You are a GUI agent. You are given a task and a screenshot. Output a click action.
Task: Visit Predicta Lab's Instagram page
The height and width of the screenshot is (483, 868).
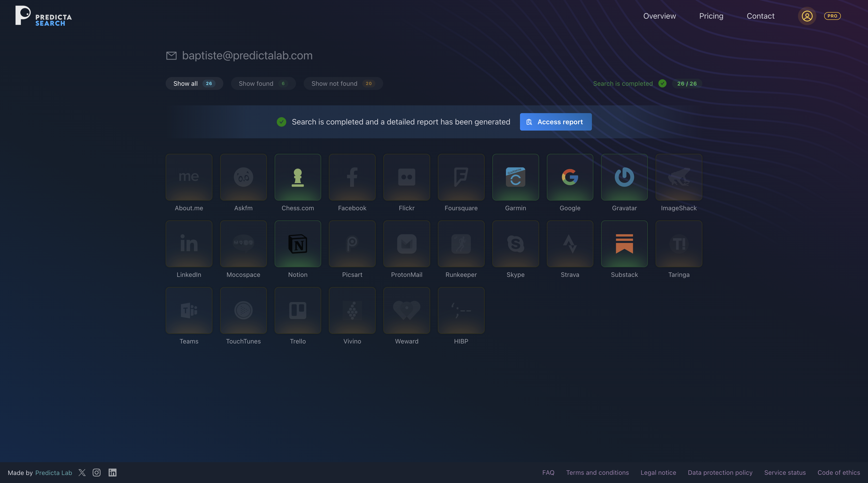97,473
